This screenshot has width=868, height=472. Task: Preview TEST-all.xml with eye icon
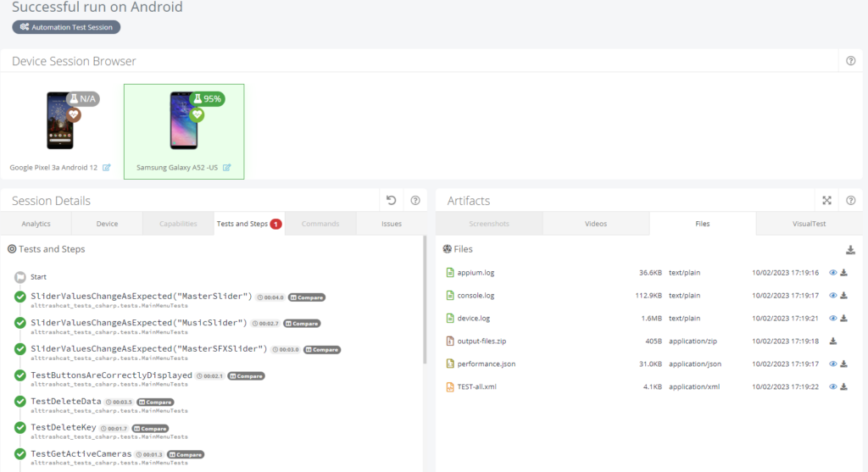[832, 386]
